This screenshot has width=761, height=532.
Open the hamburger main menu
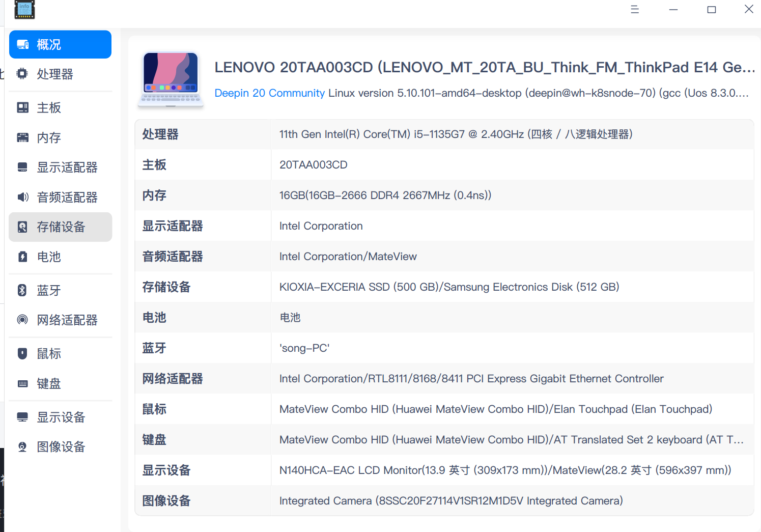point(635,9)
